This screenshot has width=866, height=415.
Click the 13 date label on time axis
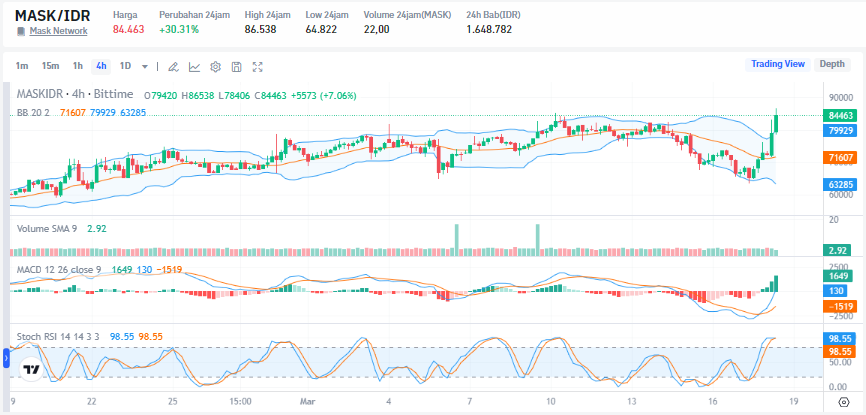click(632, 401)
